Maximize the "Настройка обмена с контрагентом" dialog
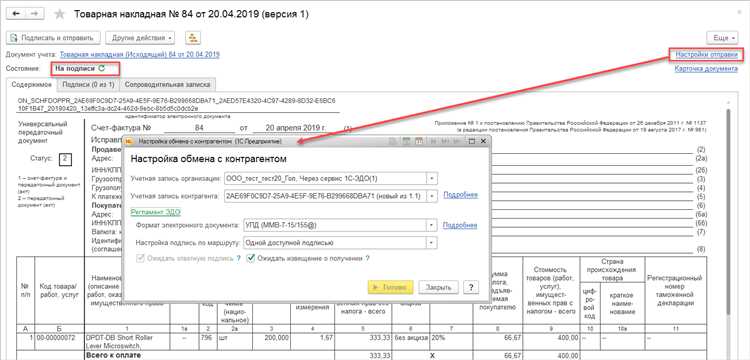The height and width of the screenshot is (360, 750). pos(472,142)
